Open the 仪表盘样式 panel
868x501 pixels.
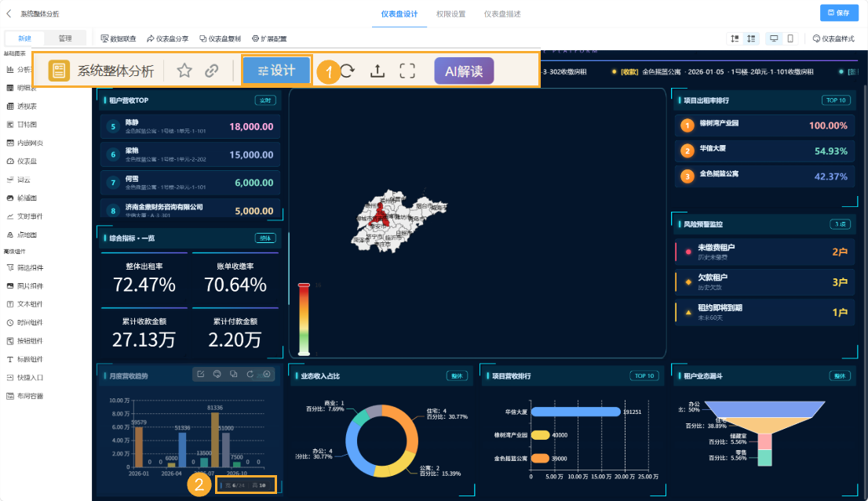coord(833,38)
